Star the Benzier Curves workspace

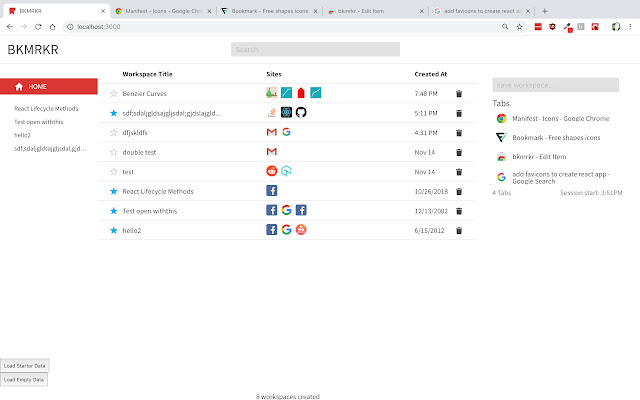tap(113, 93)
